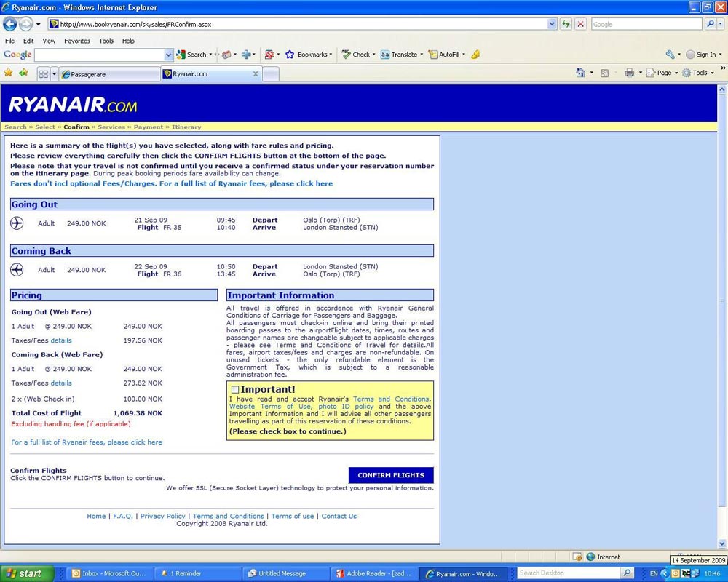
Task: Open the photo ID policy link
Action: pyautogui.click(x=346, y=406)
